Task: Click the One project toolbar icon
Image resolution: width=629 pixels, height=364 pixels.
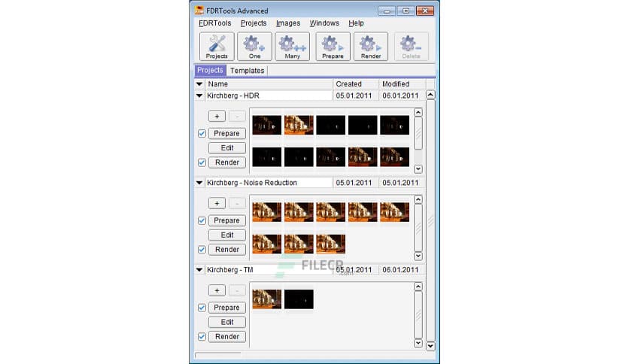Action: [254, 47]
